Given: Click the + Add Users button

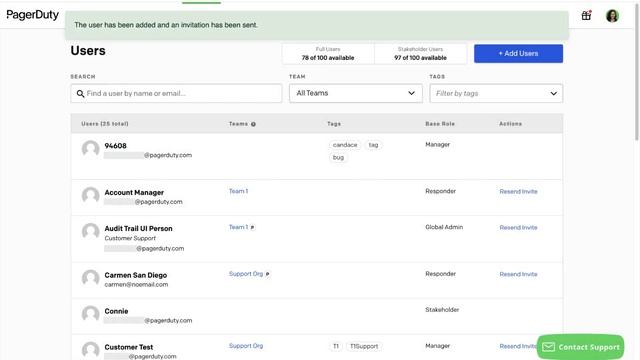Looking at the screenshot, I should click(518, 53).
